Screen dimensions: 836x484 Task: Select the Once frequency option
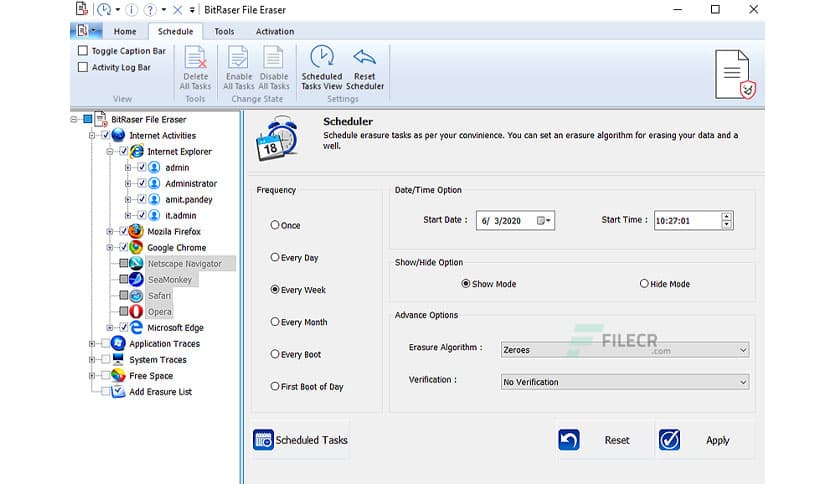(x=275, y=225)
